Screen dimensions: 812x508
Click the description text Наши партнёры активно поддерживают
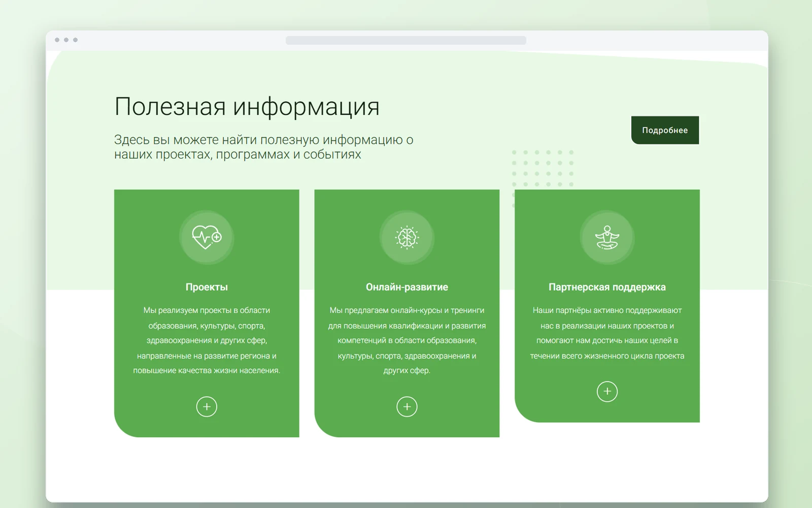coord(607,333)
